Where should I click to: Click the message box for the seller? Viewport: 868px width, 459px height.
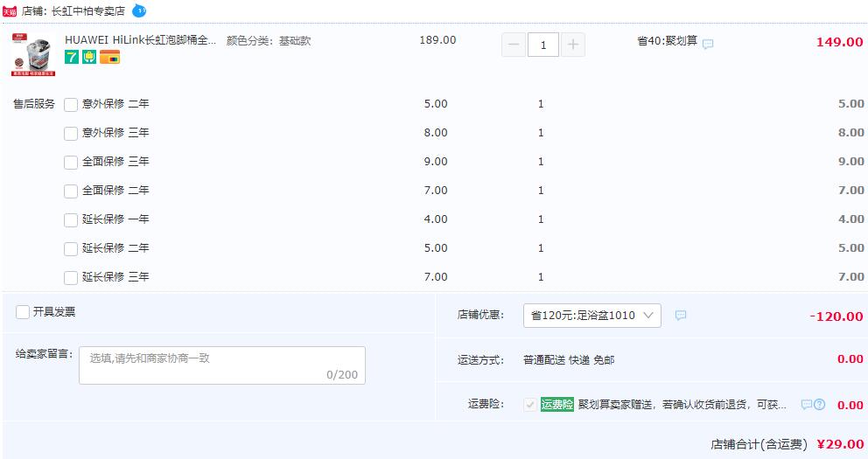click(222, 365)
